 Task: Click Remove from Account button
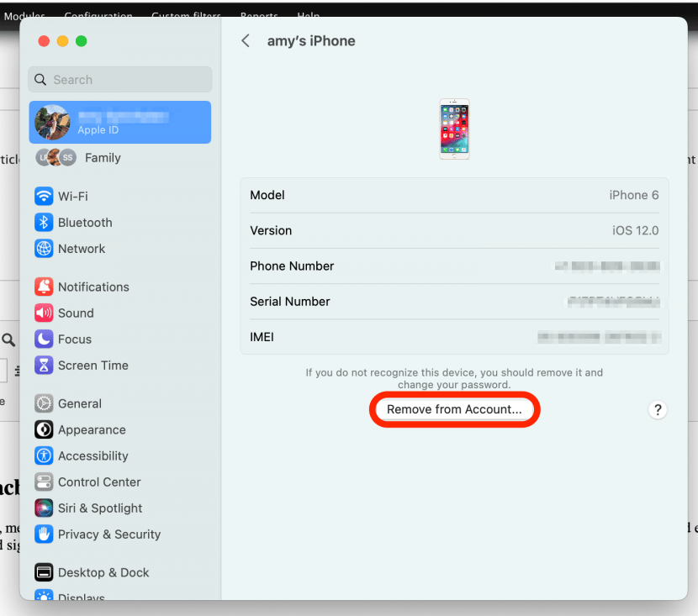(454, 410)
